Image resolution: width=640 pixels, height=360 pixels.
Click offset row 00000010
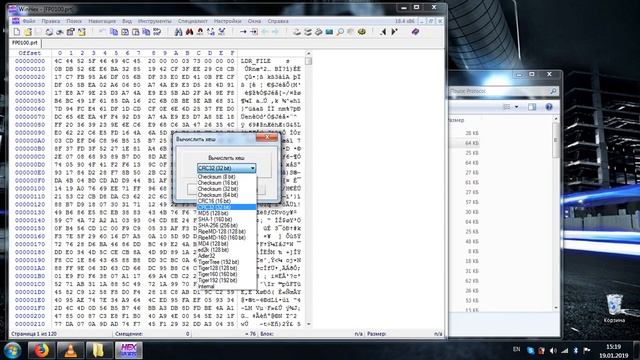coord(30,69)
